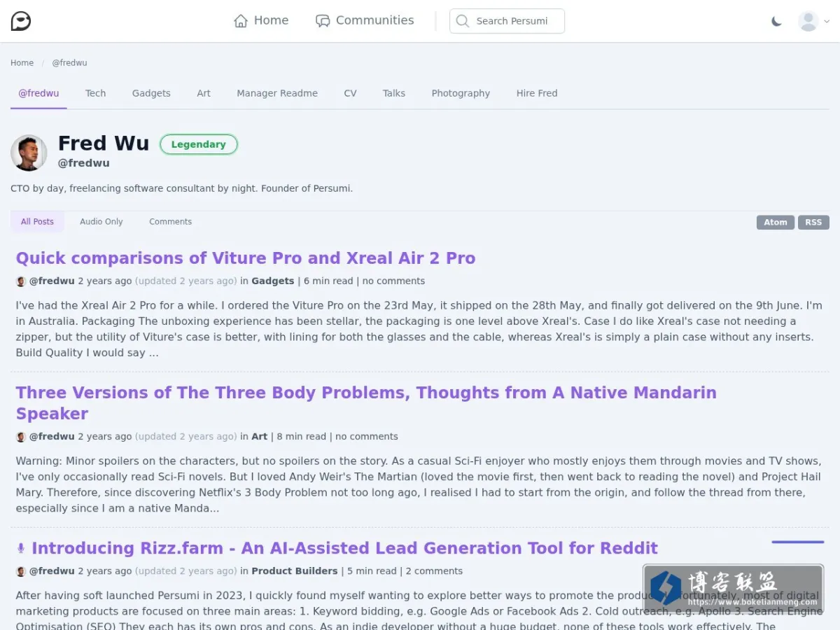Open the Photography tab
The width and height of the screenshot is (840, 630).
pyautogui.click(x=461, y=93)
